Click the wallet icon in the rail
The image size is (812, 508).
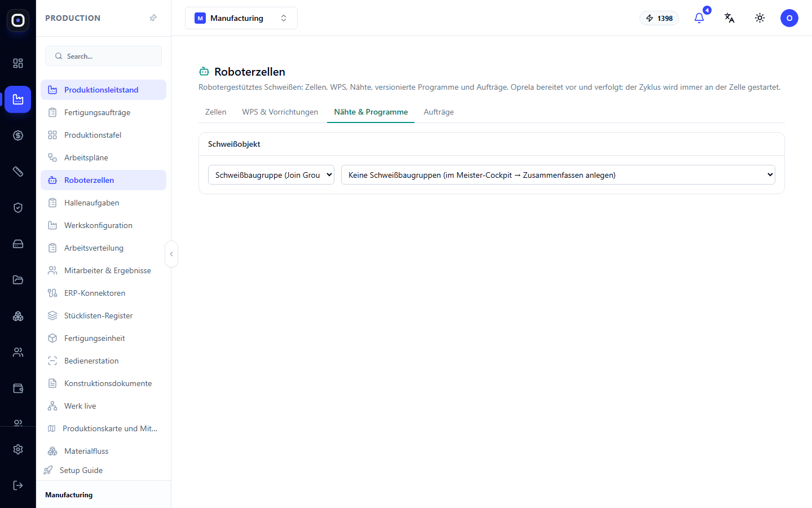18,388
